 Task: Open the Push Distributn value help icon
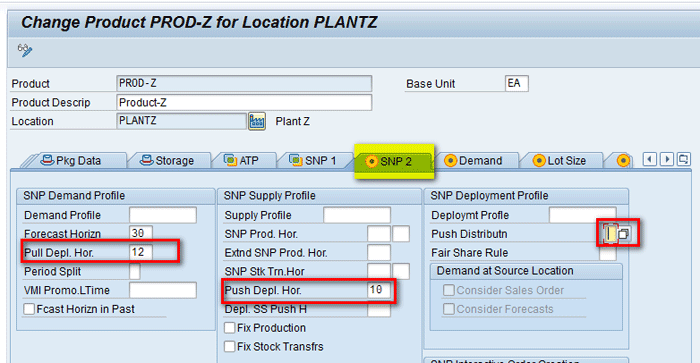point(624,233)
